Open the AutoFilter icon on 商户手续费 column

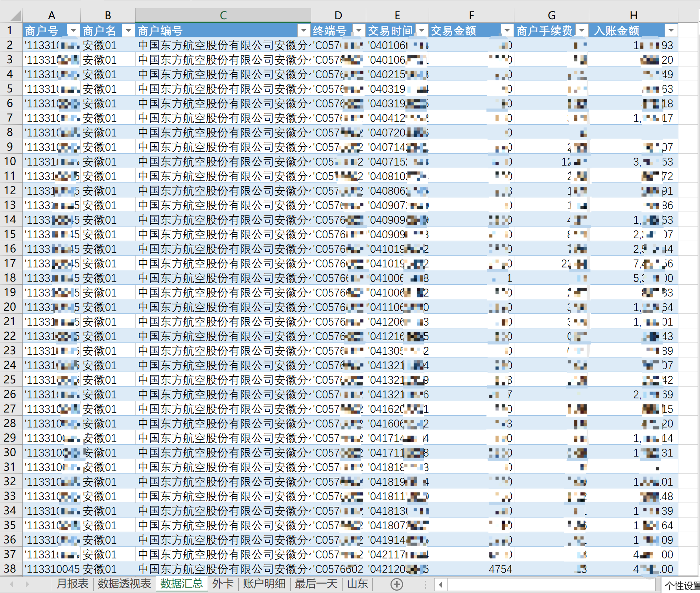pos(582,30)
